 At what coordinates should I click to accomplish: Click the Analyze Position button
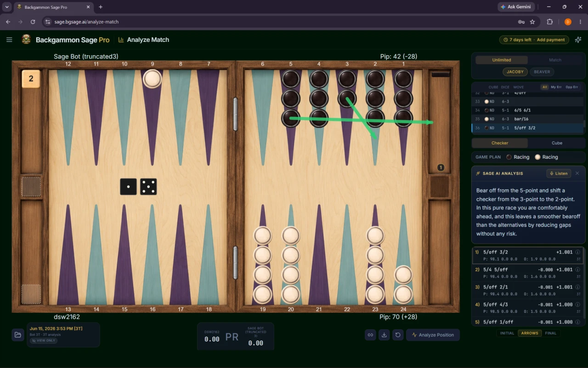pyautogui.click(x=433, y=335)
